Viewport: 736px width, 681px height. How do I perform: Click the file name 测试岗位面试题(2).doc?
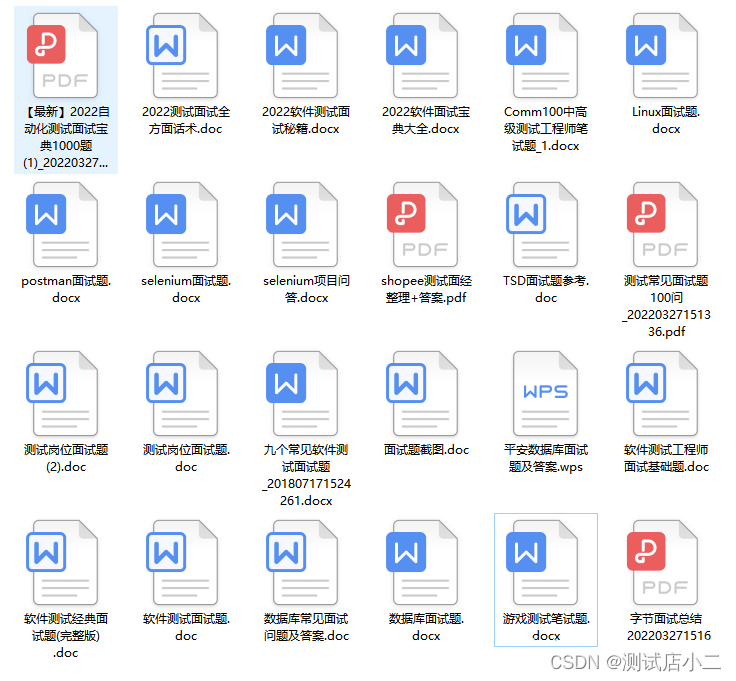point(66,458)
